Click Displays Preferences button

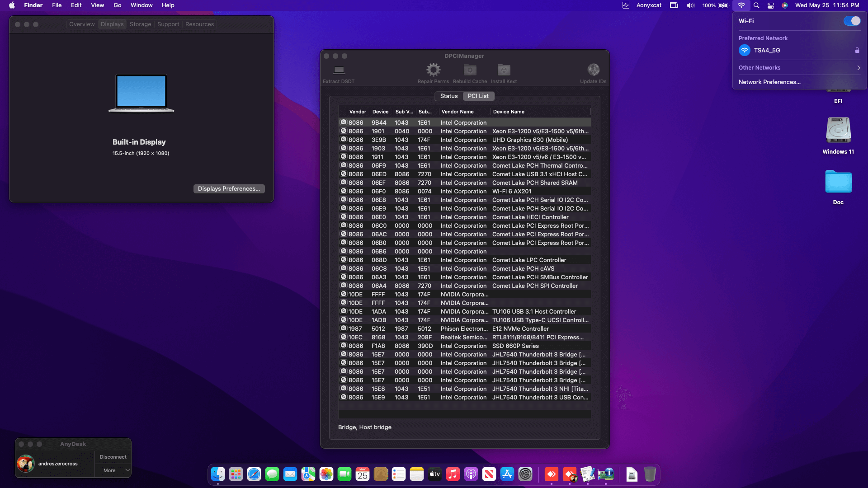point(229,189)
